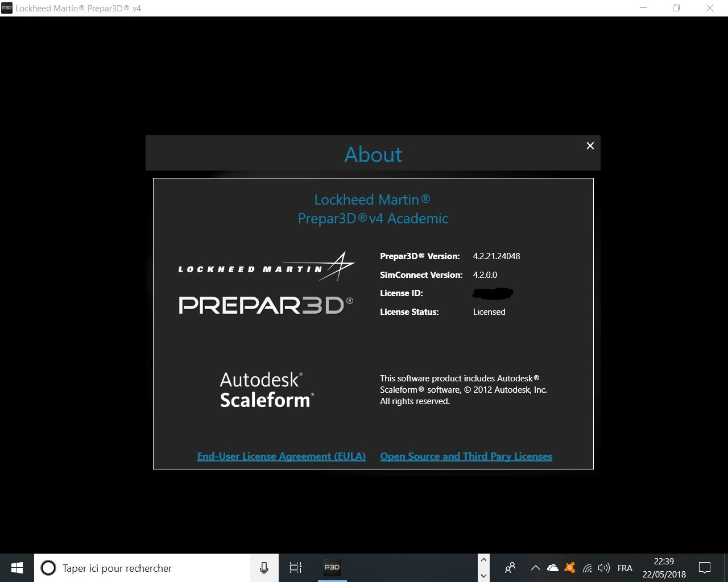Click the "Licensed" license status value
Image resolution: width=728 pixels, height=582 pixels.
pyautogui.click(x=489, y=312)
